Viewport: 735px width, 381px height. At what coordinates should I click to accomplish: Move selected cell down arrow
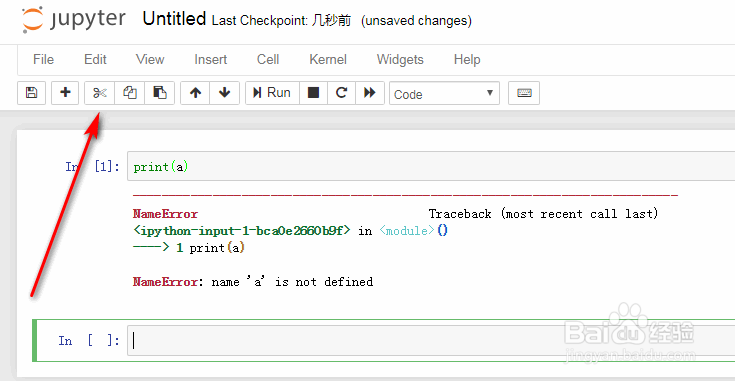tap(225, 93)
